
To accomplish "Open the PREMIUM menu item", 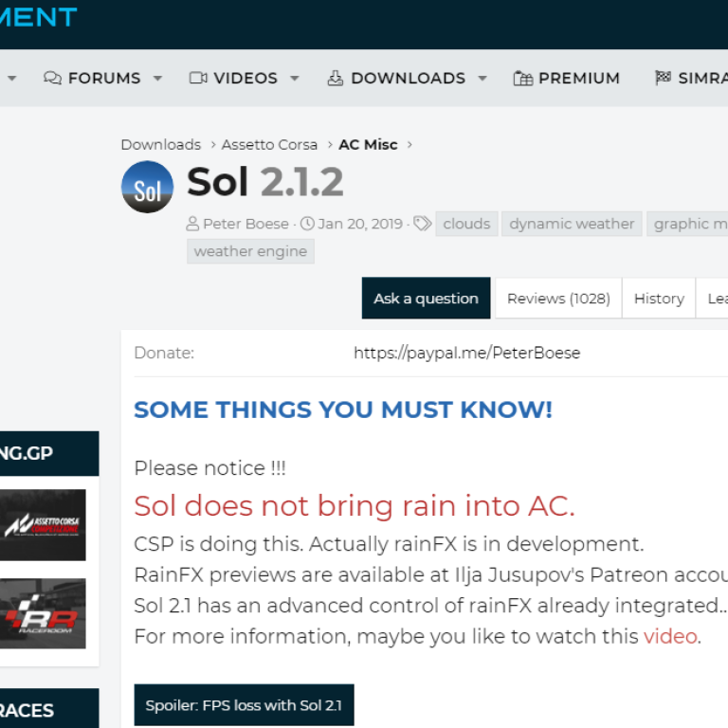I will coord(578,78).
